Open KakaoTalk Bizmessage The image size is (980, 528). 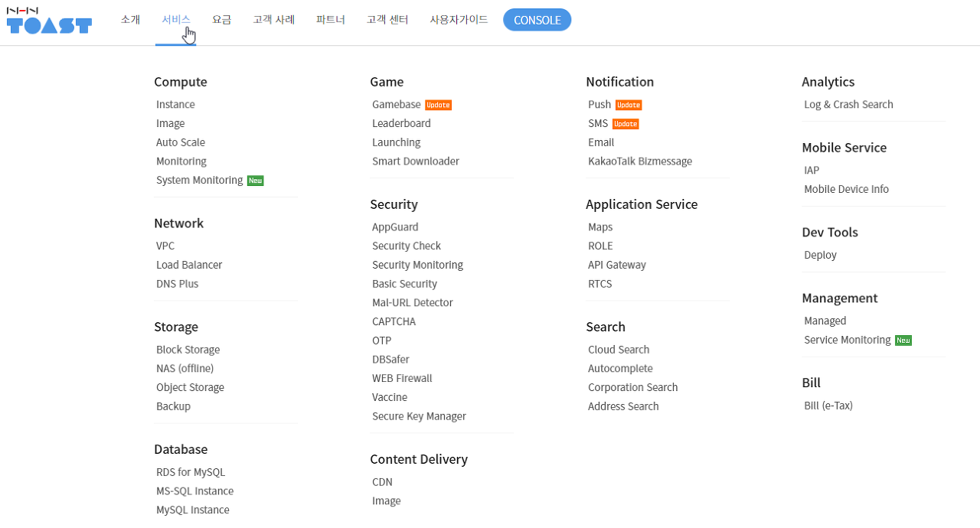pos(640,161)
